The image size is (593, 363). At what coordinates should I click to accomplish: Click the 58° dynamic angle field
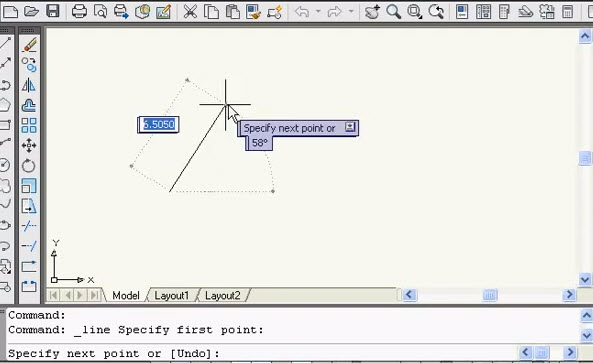coord(259,143)
